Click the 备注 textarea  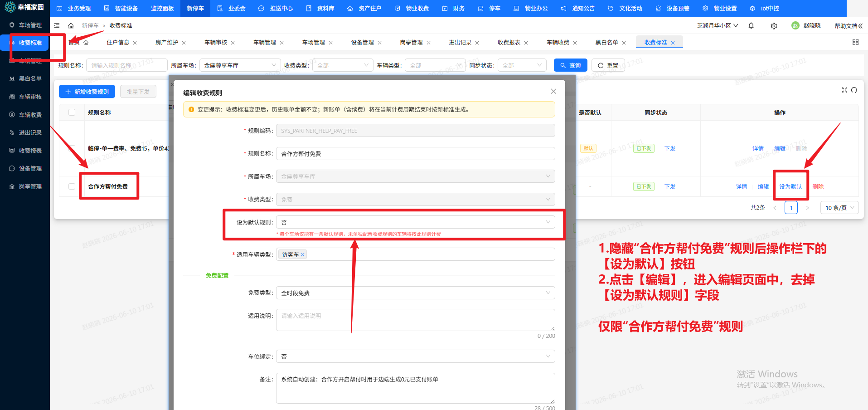415,388
